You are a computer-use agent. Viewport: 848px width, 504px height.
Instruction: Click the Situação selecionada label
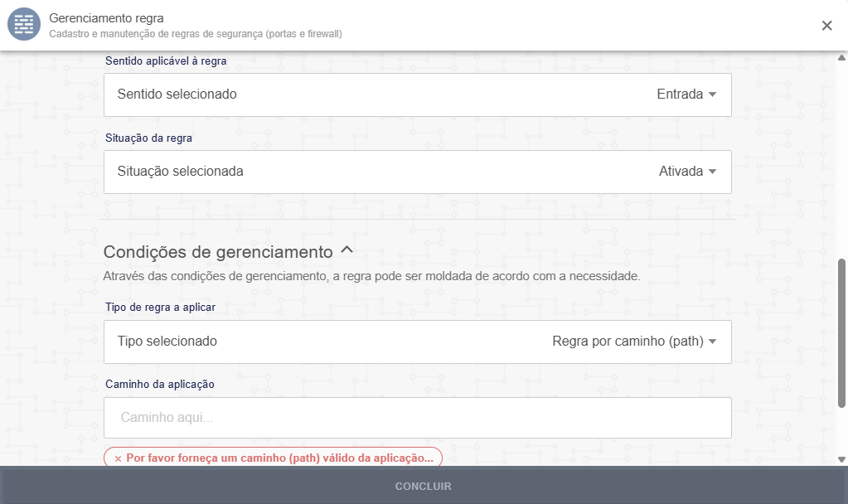[180, 172]
